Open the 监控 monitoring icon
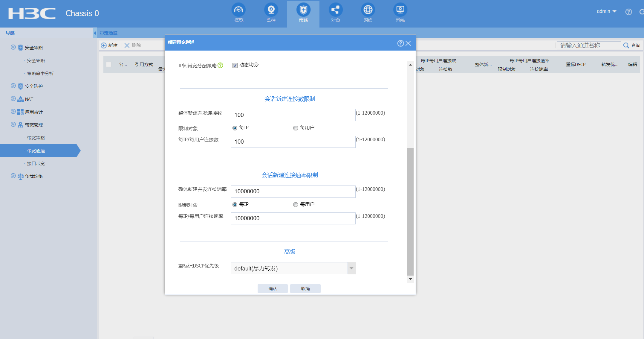 click(x=271, y=10)
